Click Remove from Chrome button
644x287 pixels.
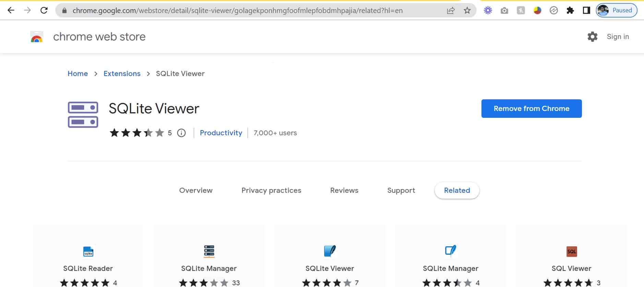(531, 109)
